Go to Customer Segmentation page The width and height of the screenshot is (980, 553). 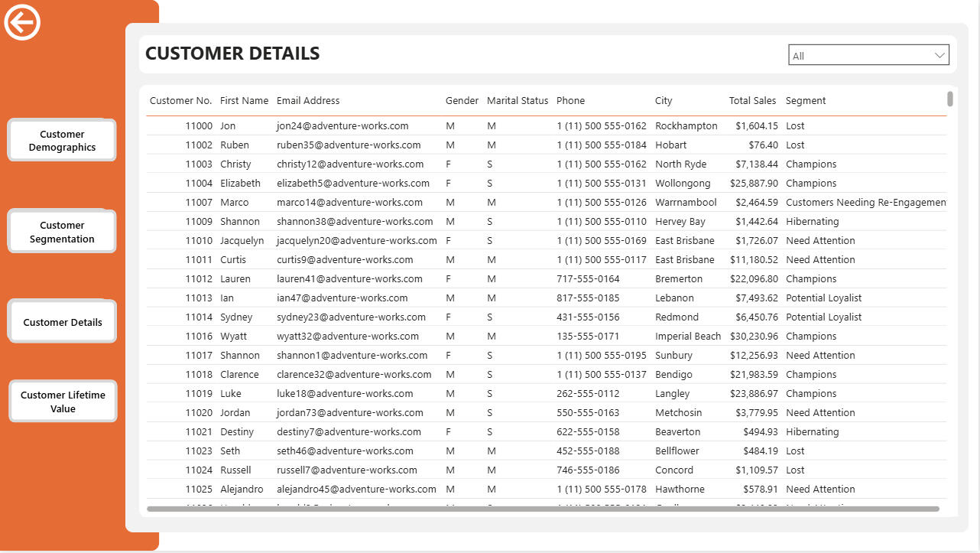click(62, 232)
